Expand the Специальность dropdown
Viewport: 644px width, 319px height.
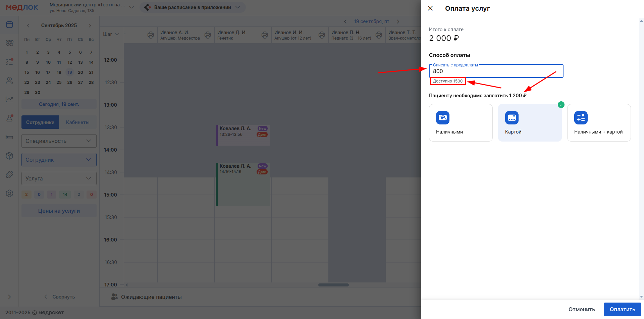pyautogui.click(x=59, y=141)
